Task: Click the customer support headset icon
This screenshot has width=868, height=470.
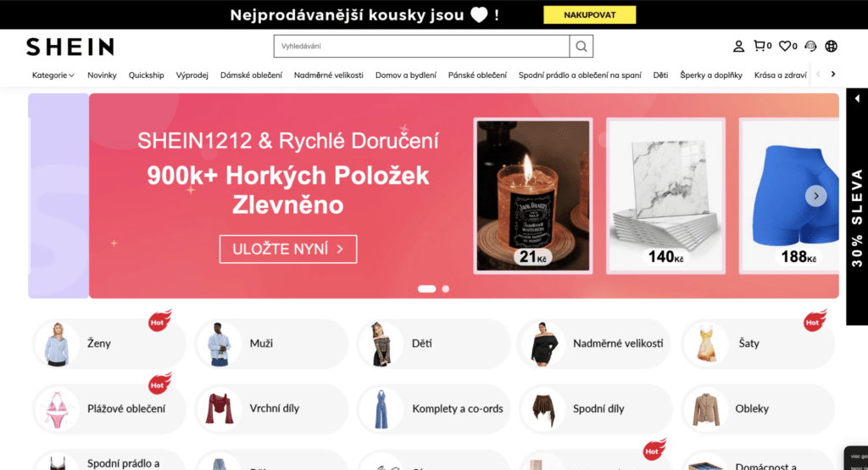Action: [x=810, y=46]
